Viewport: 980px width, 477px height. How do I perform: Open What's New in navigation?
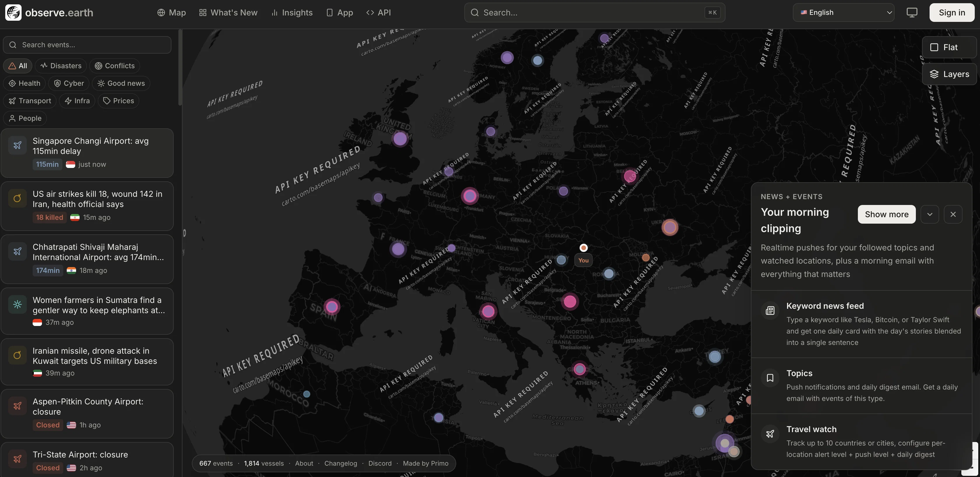click(x=228, y=13)
